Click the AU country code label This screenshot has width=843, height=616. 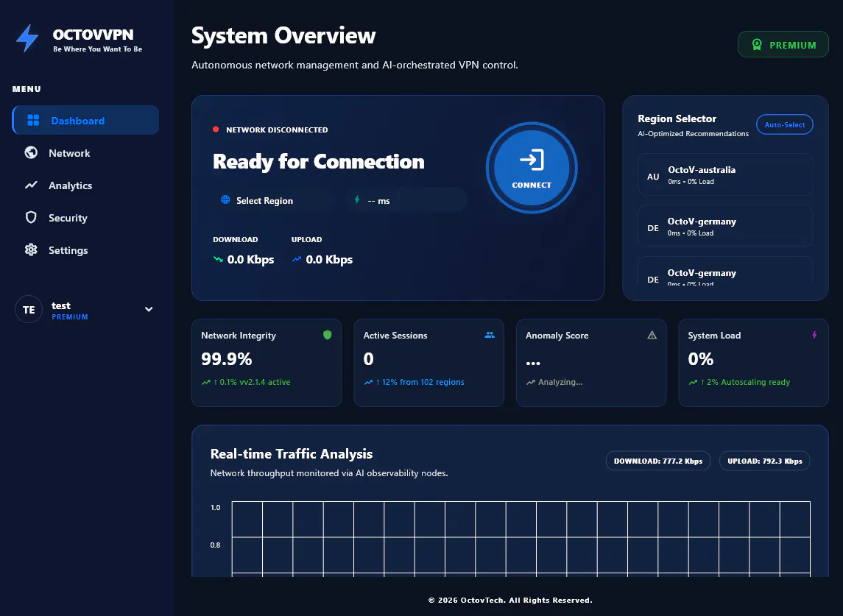pyautogui.click(x=653, y=177)
